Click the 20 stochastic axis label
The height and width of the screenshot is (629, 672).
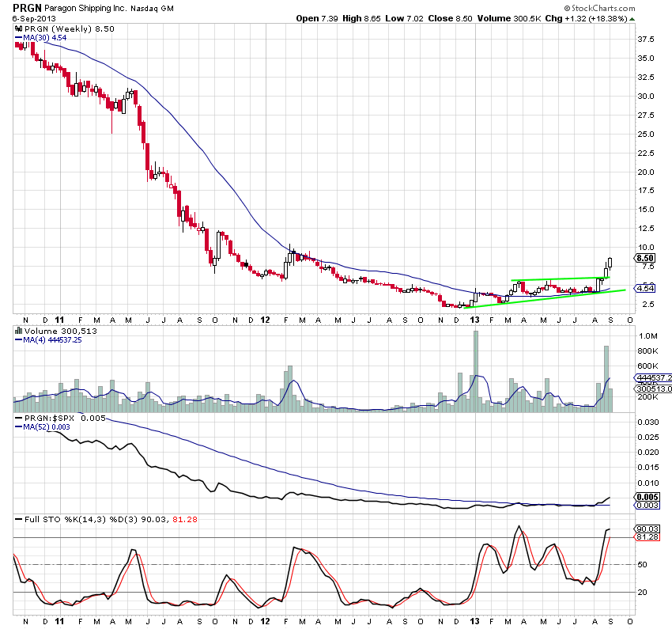(x=643, y=592)
